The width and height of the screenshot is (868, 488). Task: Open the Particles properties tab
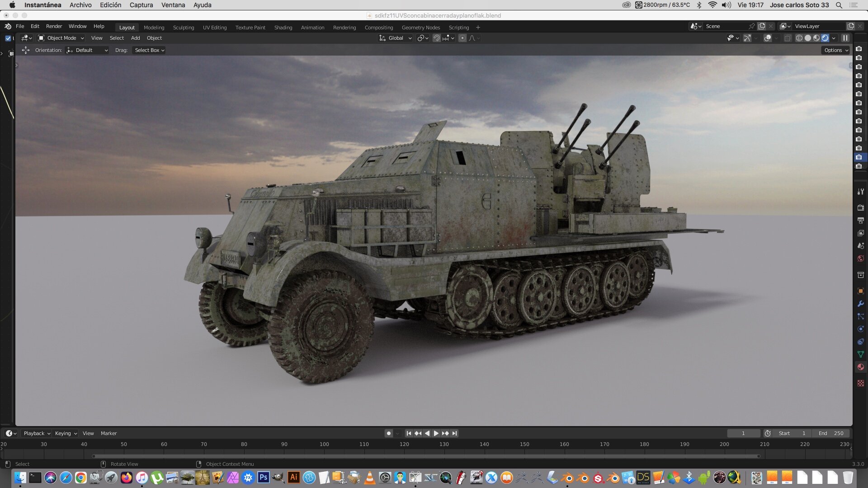point(860,316)
